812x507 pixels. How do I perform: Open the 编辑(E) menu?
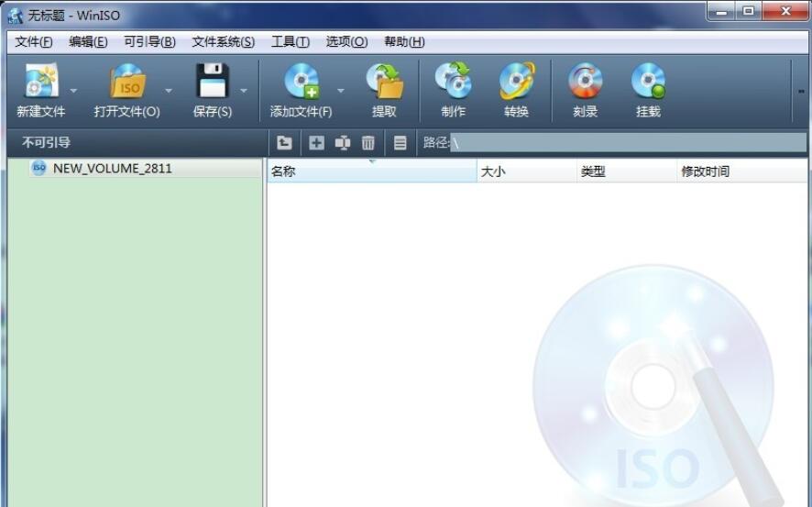(88, 42)
